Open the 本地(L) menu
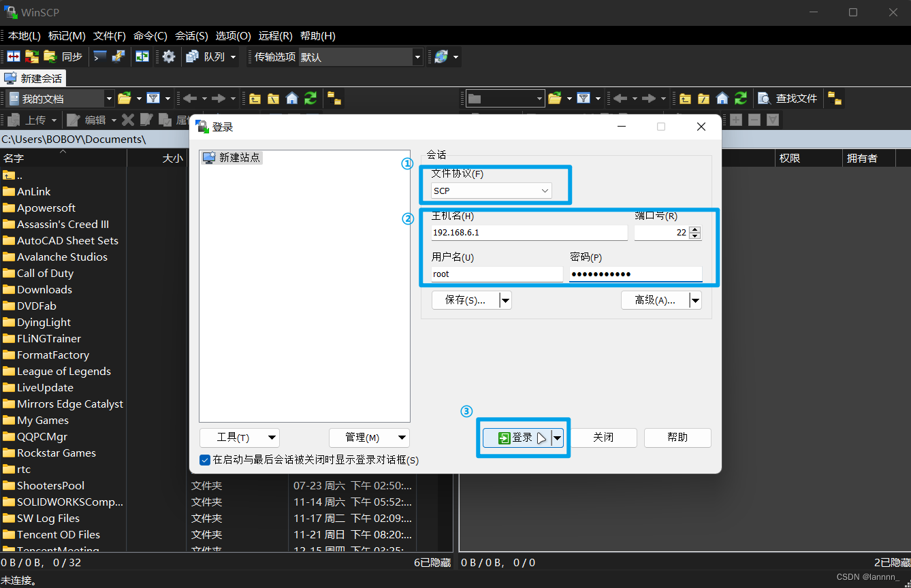This screenshot has height=588, width=911. click(x=25, y=36)
